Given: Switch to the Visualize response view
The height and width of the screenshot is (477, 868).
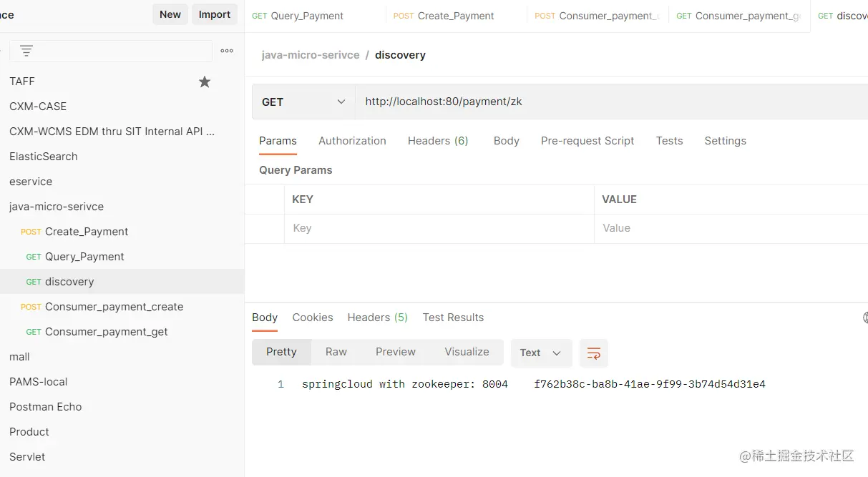Looking at the screenshot, I should (x=467, y=352).
